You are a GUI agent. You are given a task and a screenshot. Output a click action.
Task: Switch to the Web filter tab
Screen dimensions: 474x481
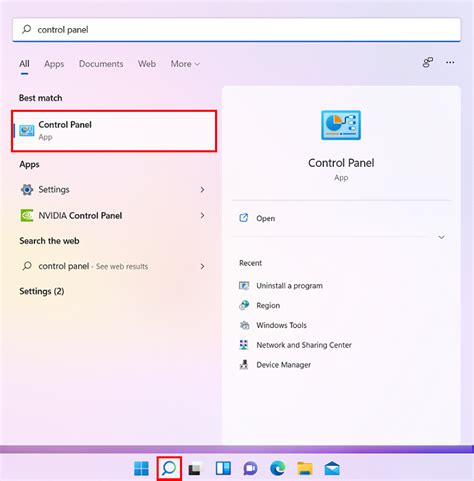[x=147, y=64]
